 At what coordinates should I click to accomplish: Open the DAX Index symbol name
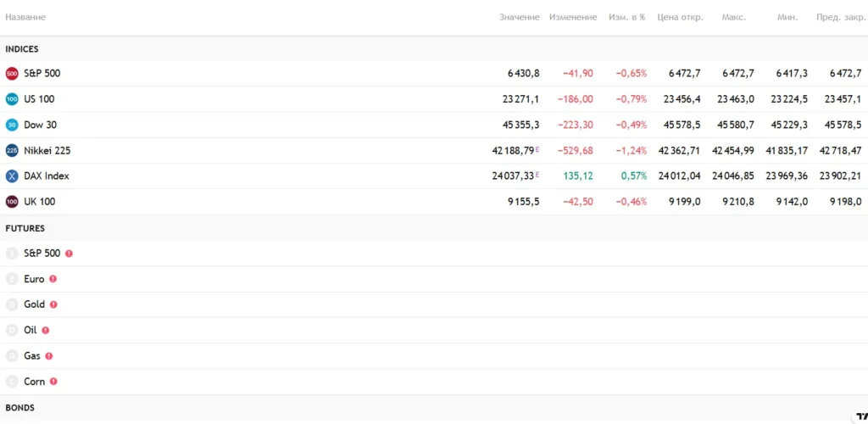pyautogui.click(x=47, y=176)
